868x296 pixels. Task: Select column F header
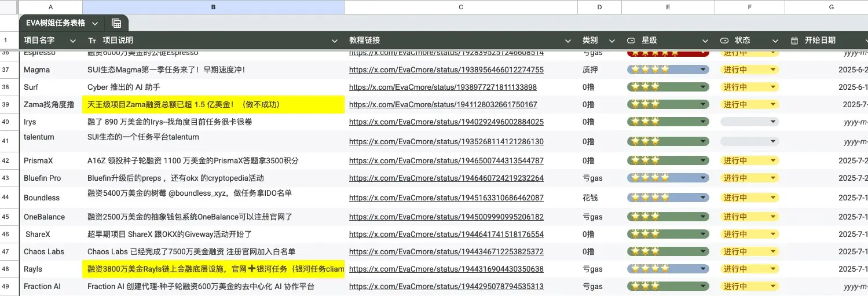pyautogui.click(x=750, y=7)
